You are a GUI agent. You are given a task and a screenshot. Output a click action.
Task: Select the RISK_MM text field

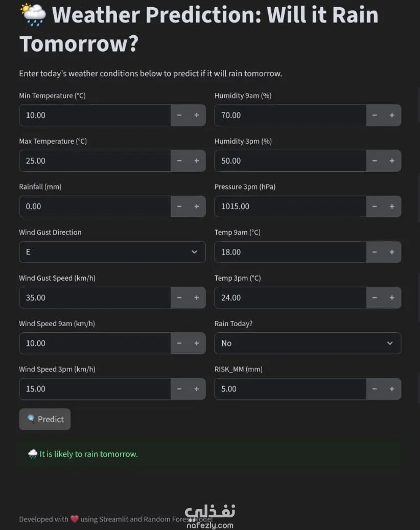(x=290, y=389)
